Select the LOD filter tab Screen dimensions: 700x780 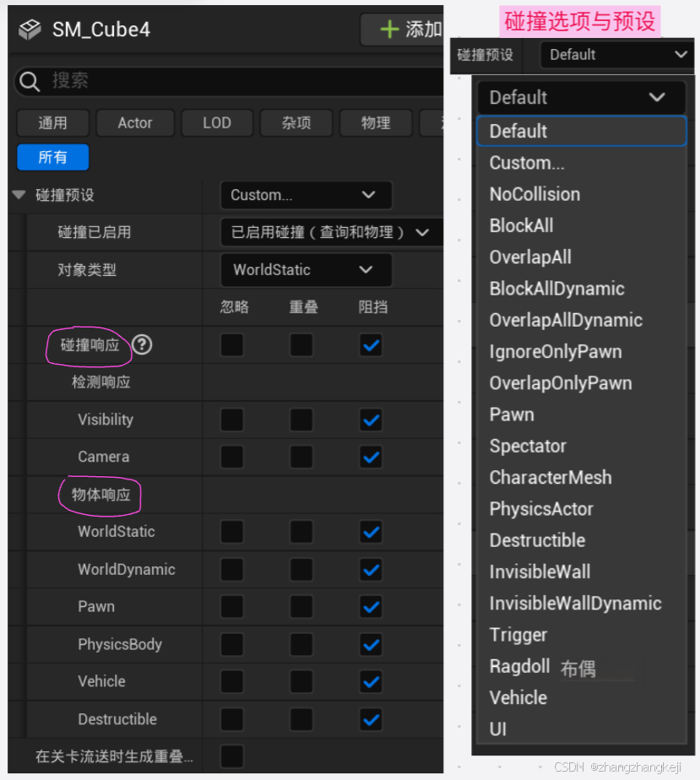(x=217, y=123)
